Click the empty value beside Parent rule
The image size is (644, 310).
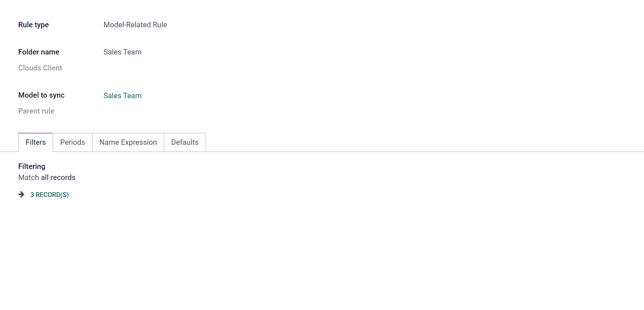tap(199, 111)
